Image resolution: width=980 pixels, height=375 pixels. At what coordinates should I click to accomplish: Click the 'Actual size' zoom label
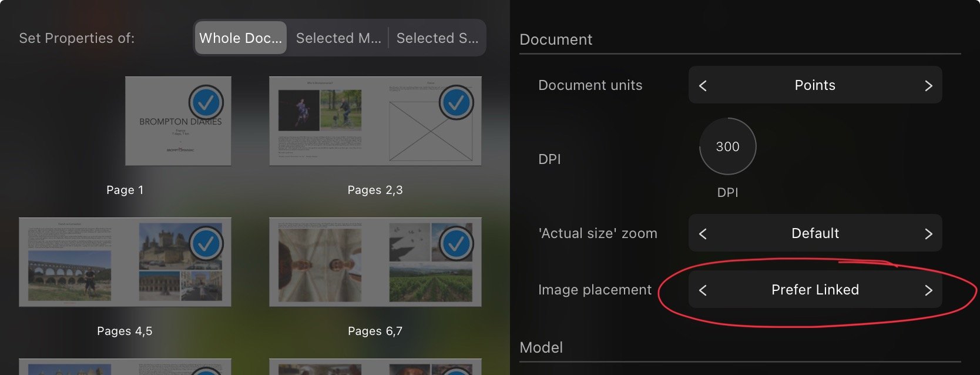coord(598,233)
